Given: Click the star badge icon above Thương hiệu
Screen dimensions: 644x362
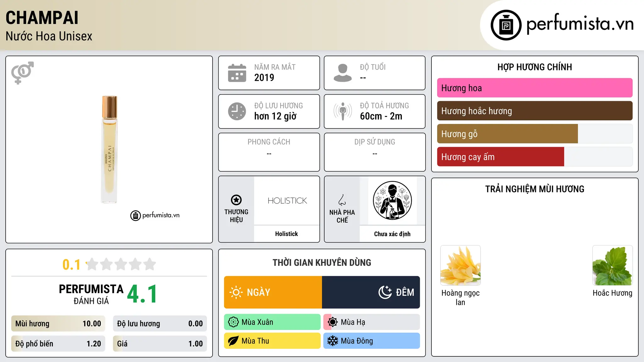Looking at the screenshot, I should click(236, 200).
